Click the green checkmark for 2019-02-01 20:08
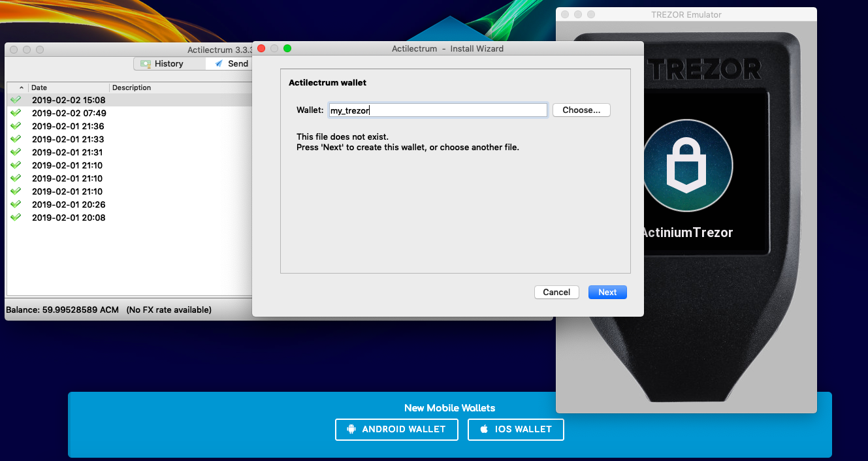Screen dimensions: 868x461 coord(16,217)
